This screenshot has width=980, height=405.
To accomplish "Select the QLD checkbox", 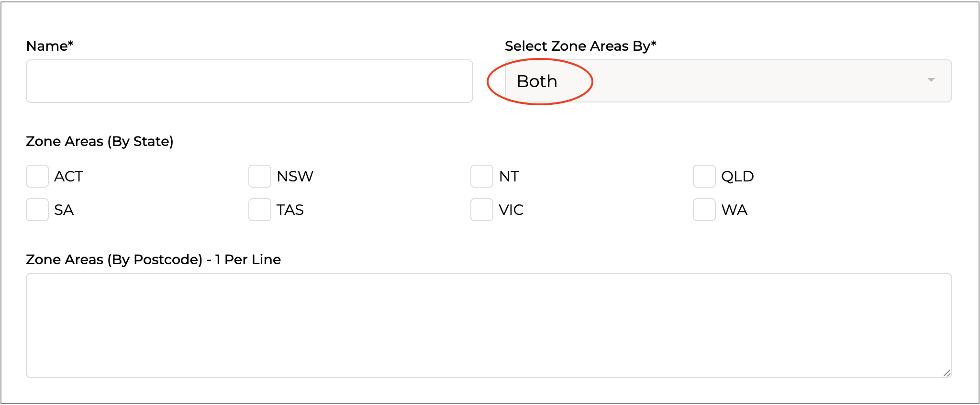I will click(704, 176).
